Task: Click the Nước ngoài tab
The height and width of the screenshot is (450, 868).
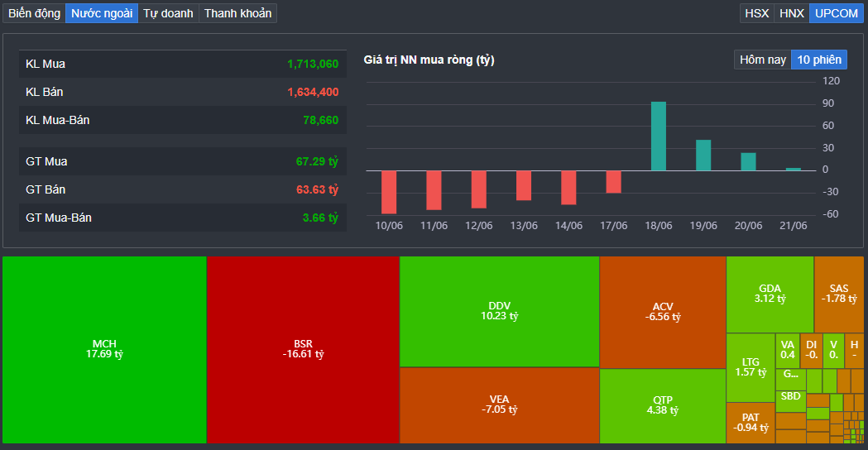Action: tap(102, 13)
